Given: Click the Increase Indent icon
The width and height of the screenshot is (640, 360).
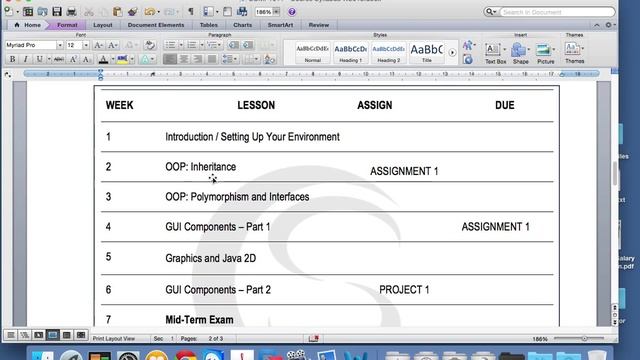Looking at the screenshot, I should [x=248, y=45].
